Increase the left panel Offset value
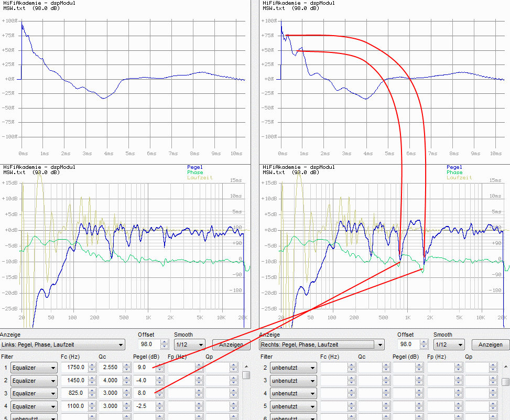Screen dimensions: 510x420 (x=164, y=342)
